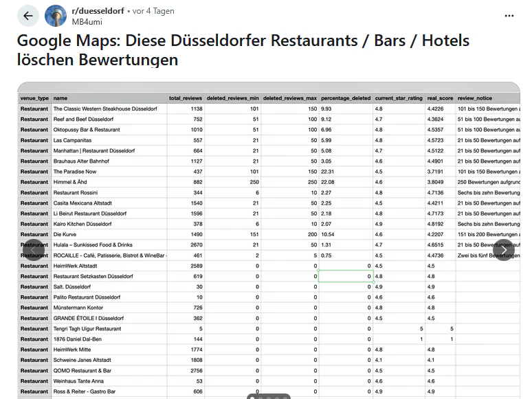Click the spreadsheet image thumbnail

(269, 240)
